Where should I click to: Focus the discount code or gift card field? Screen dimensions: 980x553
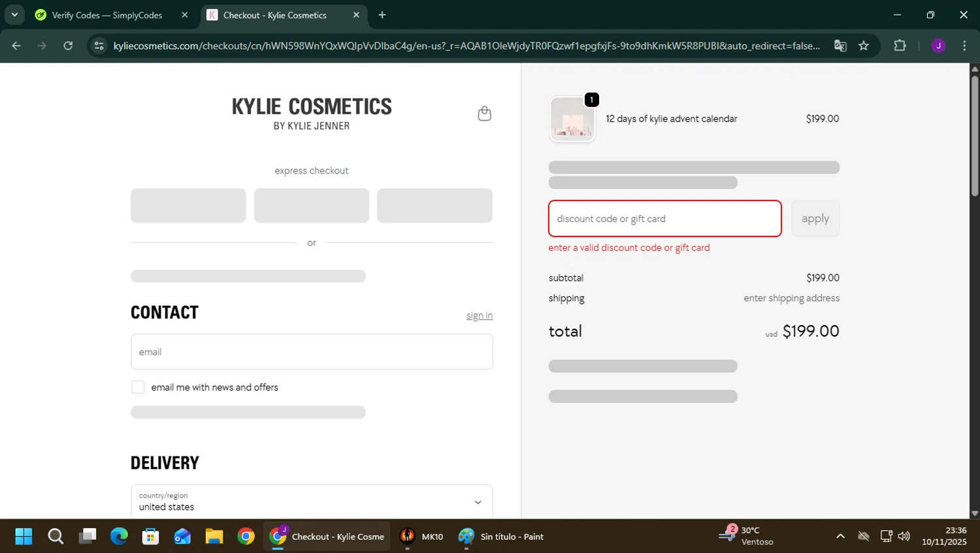(x=665, y=219)
